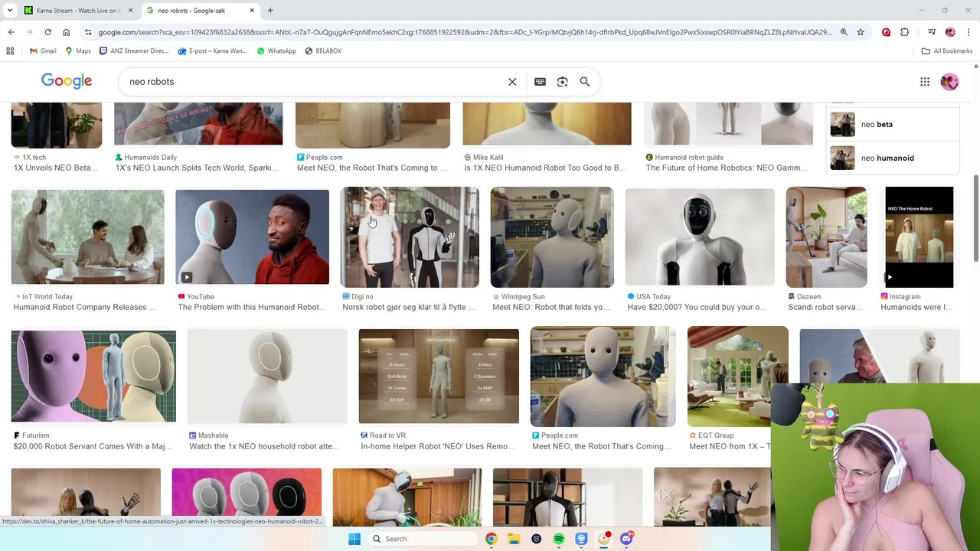Open search by image camera icon
Viewport: 980px width, 551px height.
pyautogui.click(x=562, y=82)
